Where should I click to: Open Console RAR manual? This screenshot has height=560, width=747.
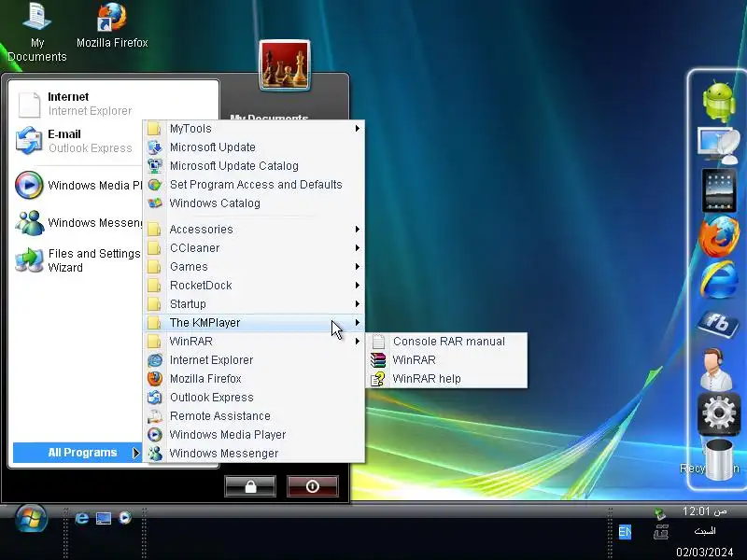[447, 342]
